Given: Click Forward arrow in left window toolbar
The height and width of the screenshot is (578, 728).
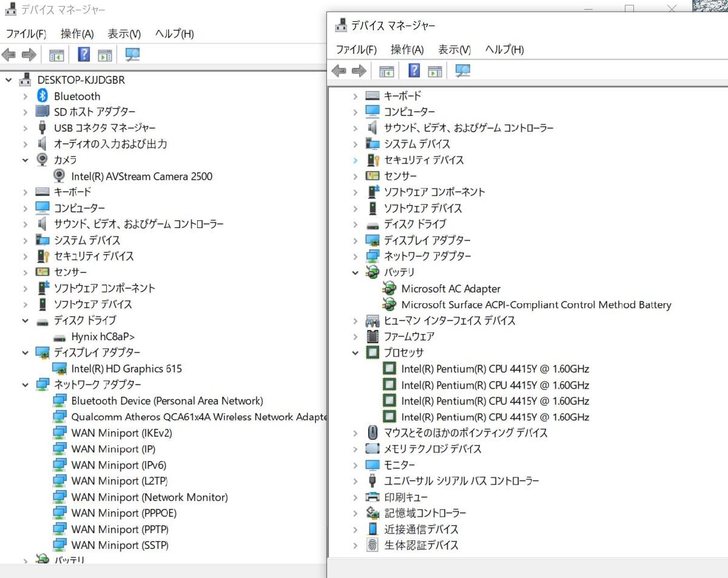Looking at the screenshot, I should pos(29,55).
